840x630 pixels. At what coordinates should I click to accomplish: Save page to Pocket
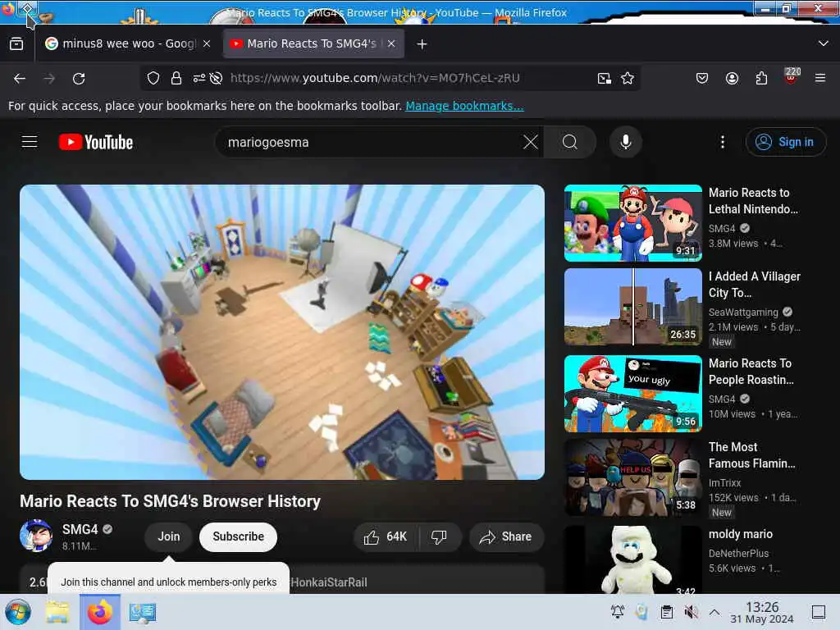pyautogui.click(x=702, y=78)
